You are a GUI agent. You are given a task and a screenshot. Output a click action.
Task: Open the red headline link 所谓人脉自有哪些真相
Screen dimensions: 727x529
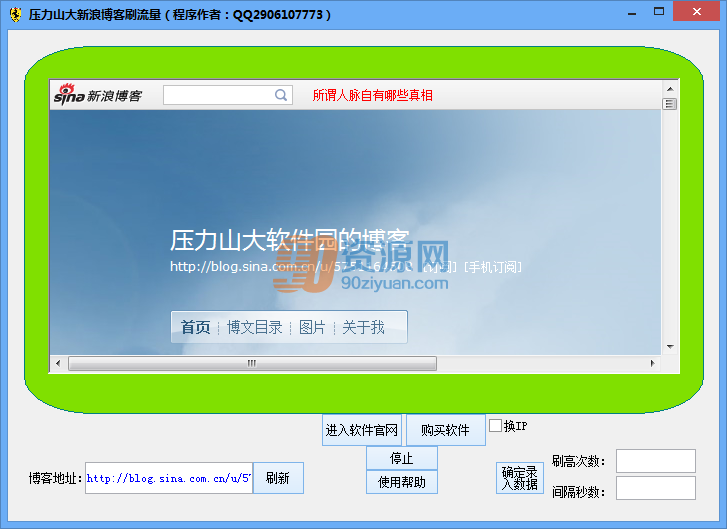372,95
